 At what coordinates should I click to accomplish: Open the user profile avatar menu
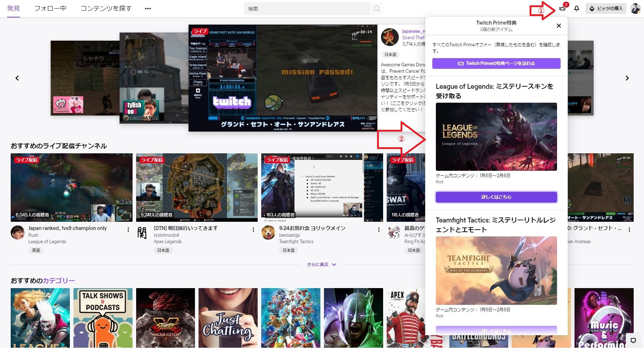tap(635, 8)
